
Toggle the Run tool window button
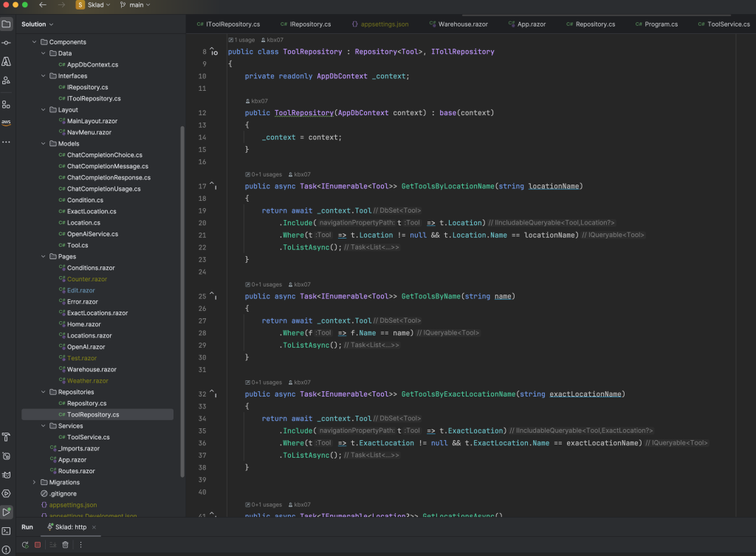coord(7,512)
